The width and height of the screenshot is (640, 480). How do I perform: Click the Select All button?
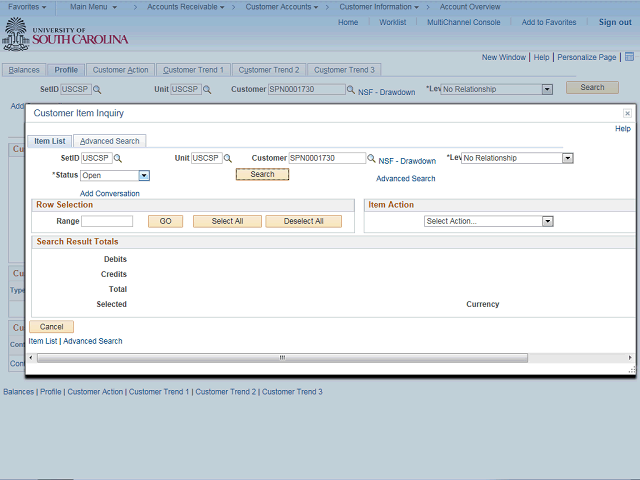(x=227, y=221)
